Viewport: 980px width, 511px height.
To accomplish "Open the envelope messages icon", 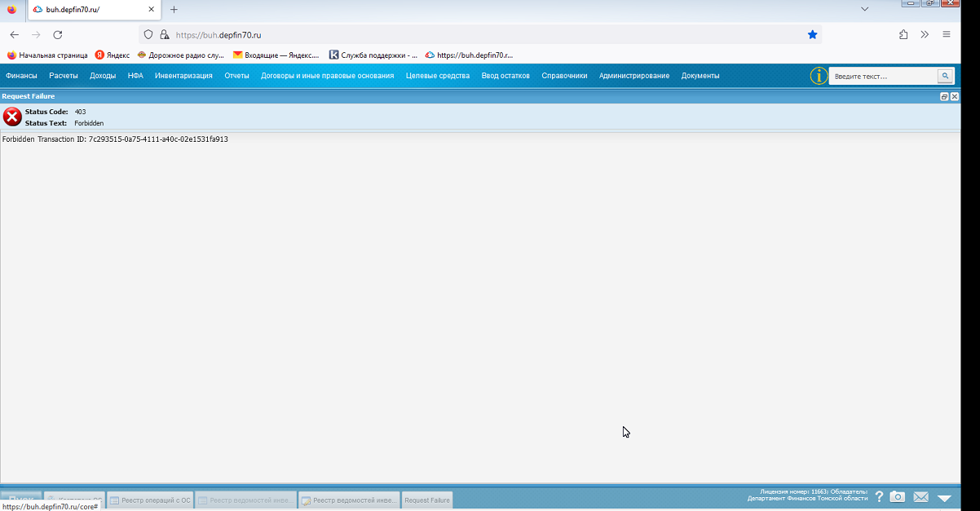I will pos(920,497).
